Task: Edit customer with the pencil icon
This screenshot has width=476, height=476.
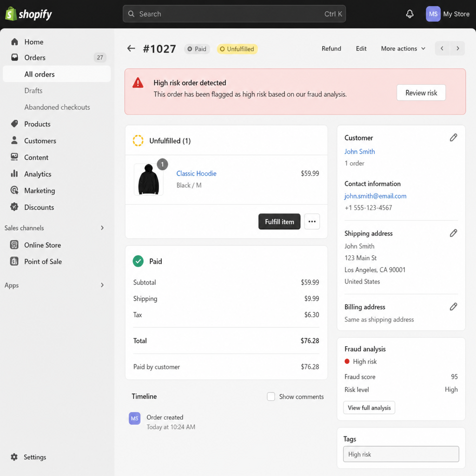Action: (x=454, y=138)
